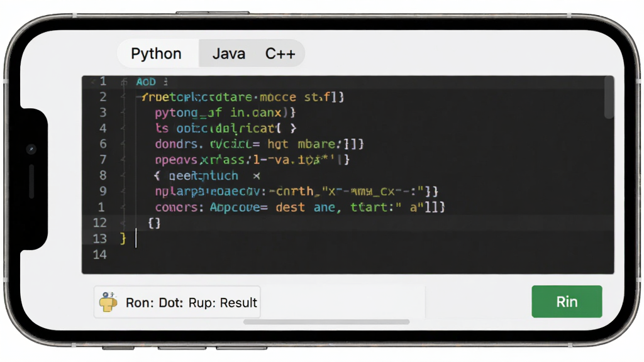644x362 pixels.
Task: Tap the green Rin button
Action: click(x=567, y=302)
